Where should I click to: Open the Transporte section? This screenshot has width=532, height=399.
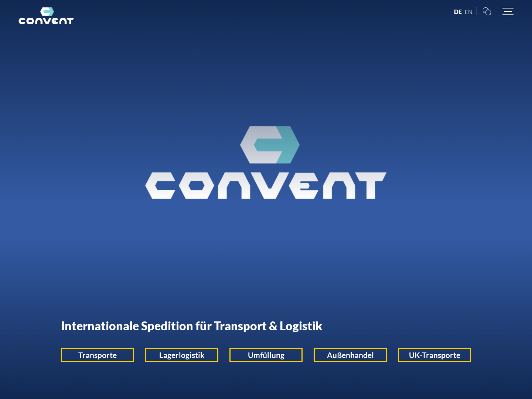pyautogui.click(x=98, y=355)
